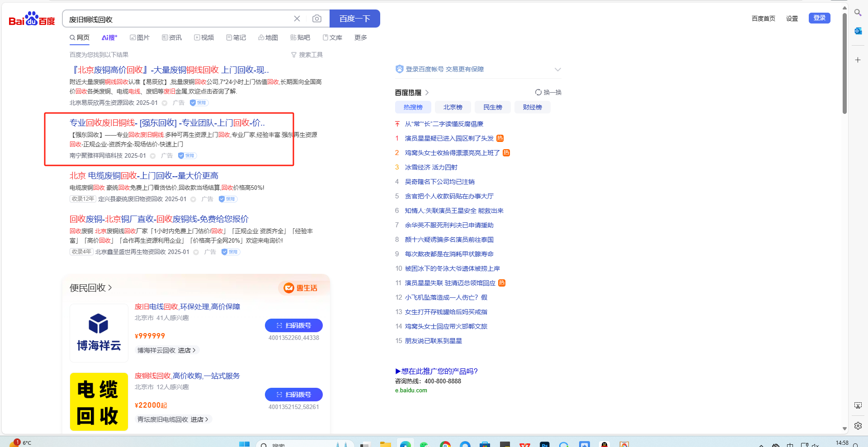Screen dimensions: 868x447
Task: Click the page vertical scrollbar
Action: click(x=844, y=63)
